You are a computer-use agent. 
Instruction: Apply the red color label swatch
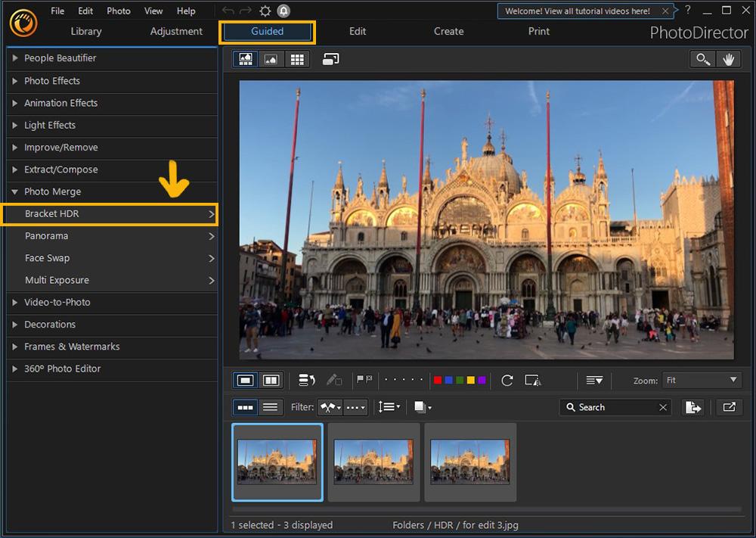[437, 380]
